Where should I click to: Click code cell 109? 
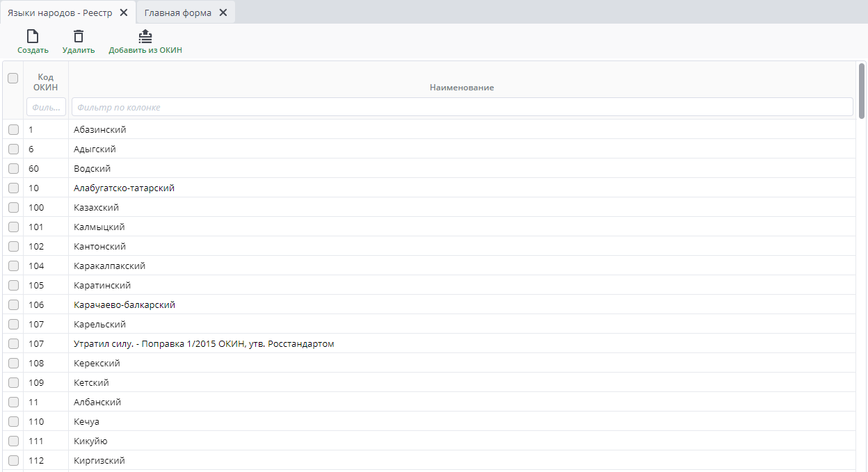(46, 382)
